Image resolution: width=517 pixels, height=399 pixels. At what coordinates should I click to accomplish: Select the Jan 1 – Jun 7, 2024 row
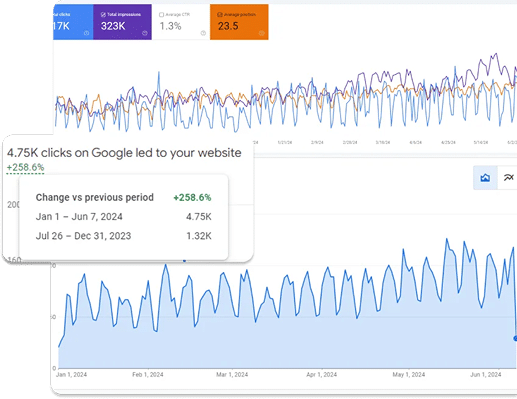point(123,217)
